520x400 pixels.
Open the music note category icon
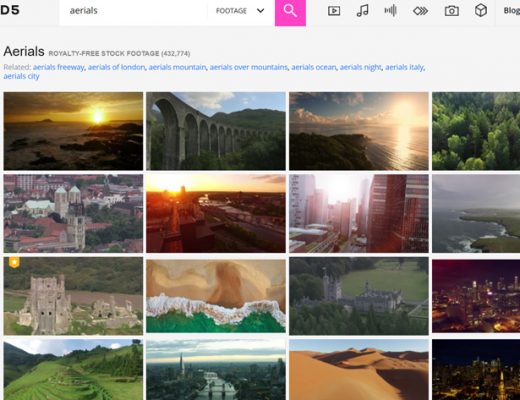pos(362,11)
